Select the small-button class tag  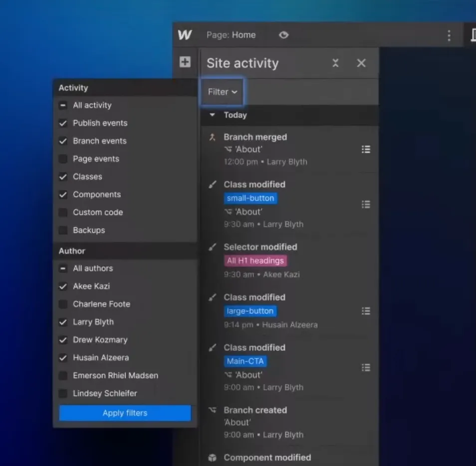tap(250, 198)
